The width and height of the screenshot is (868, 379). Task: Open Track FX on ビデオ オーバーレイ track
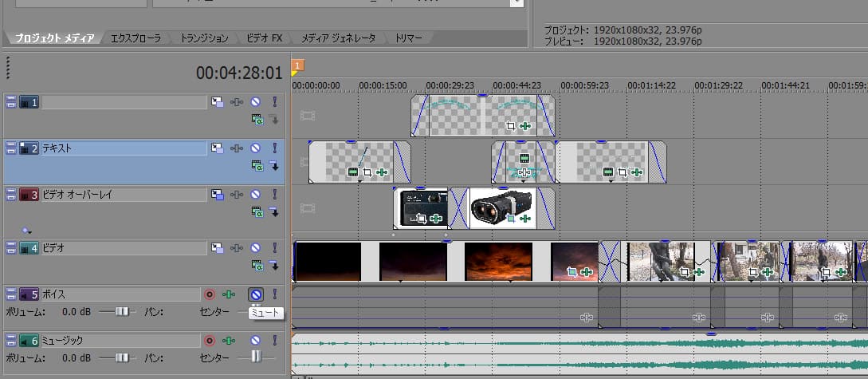(x=237, y=194)
